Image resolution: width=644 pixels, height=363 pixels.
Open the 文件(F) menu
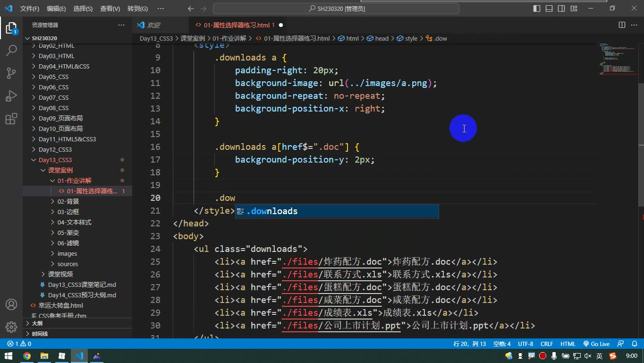[30, 9]
